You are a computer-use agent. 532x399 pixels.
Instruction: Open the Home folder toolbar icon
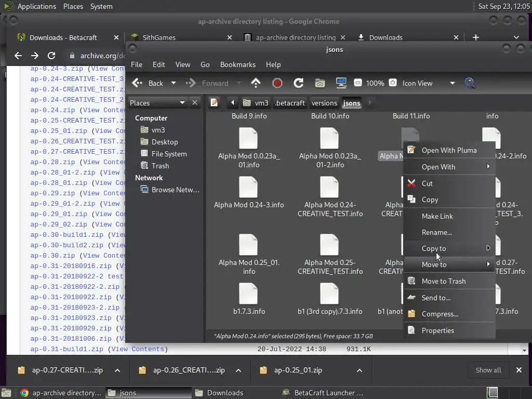pos(320,83)
